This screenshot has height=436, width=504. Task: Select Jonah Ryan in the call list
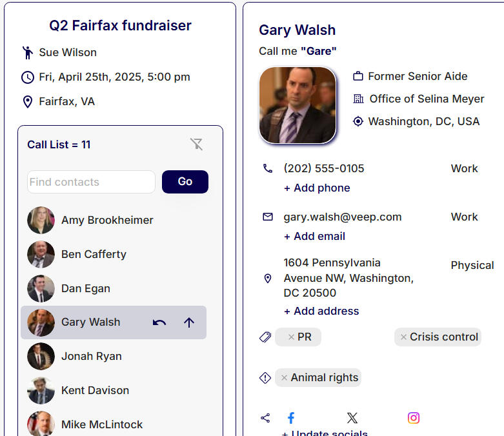coord(91,356)
